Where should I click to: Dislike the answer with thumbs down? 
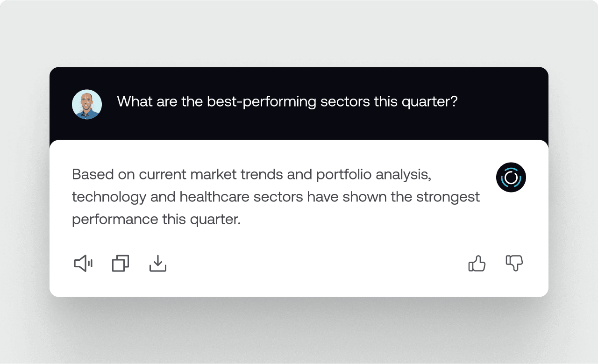click(514, 264)
